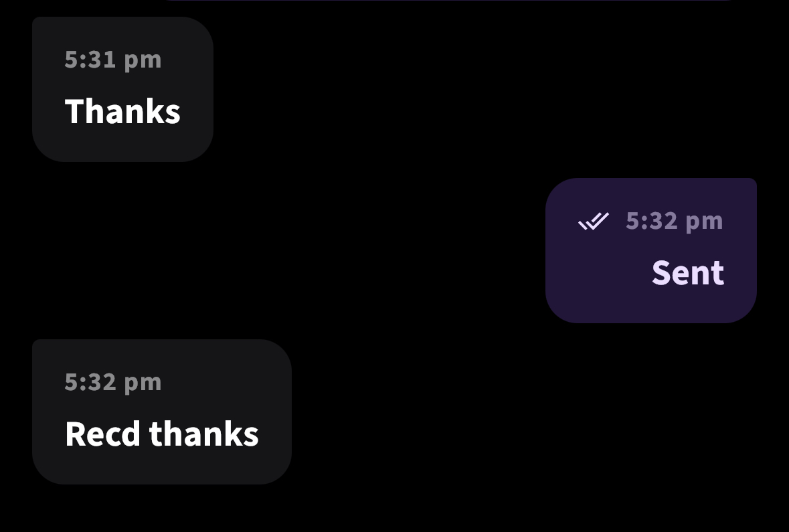789x532 pixels.
Task: Click the word "Recd" in the last message
Action: pyautogui.click(x=102, y=434)
